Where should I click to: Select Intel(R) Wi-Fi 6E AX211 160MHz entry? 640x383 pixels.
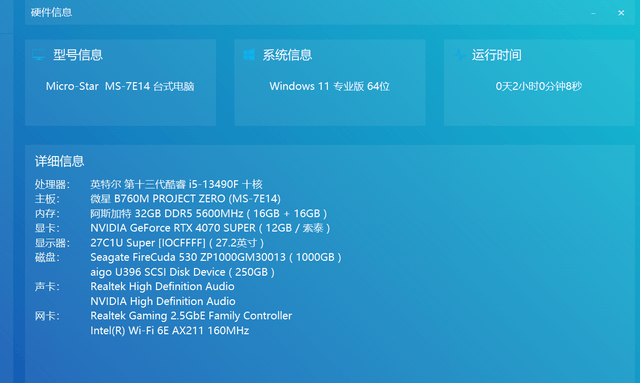(170, 331)
